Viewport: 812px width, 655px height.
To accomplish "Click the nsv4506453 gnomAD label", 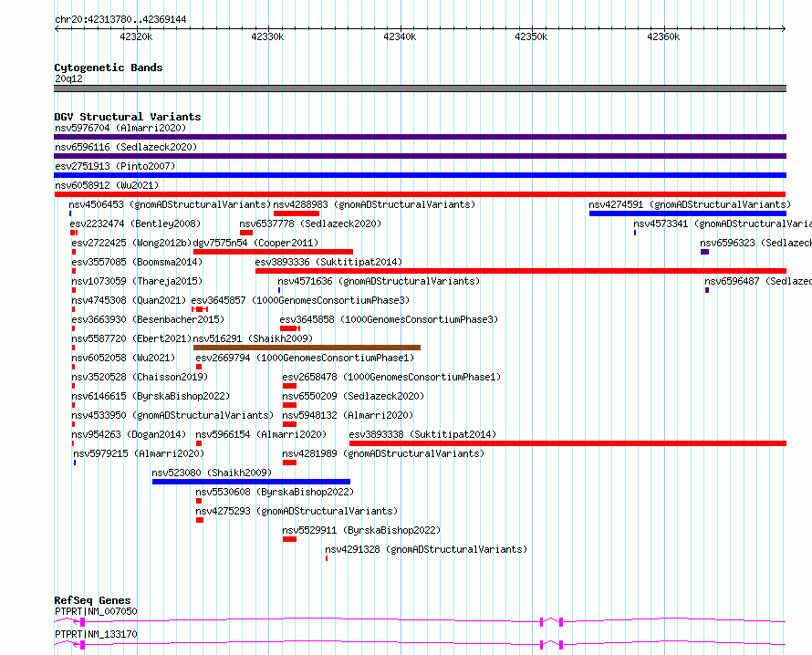I will [x=170, y=204].
